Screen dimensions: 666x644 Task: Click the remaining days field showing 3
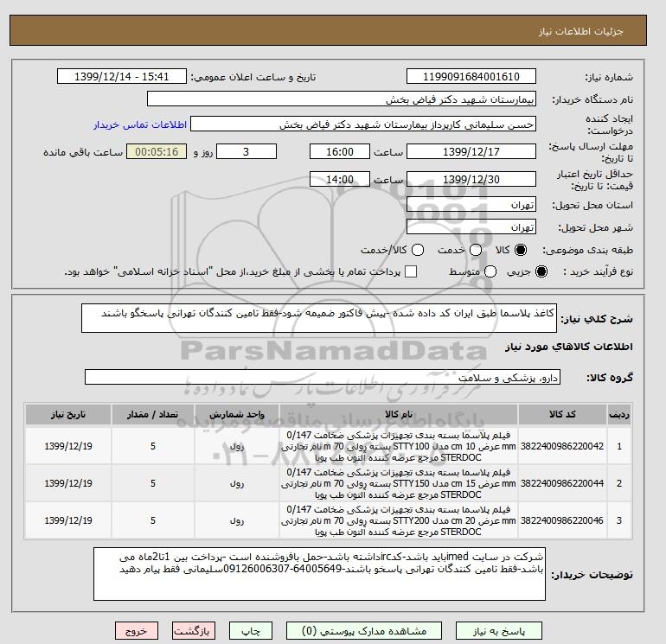[247, 151]
